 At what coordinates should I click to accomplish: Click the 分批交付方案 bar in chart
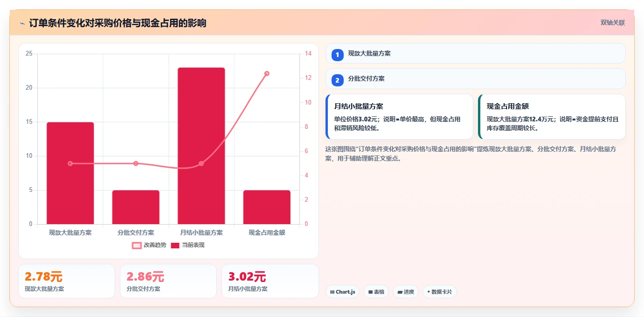[x=136, y=207]
